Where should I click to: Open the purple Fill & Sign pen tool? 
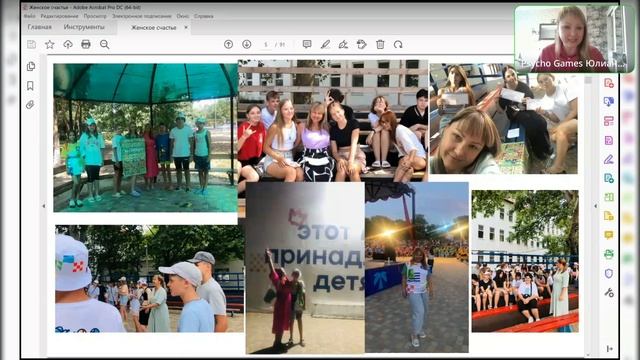[x=609, y=159]
